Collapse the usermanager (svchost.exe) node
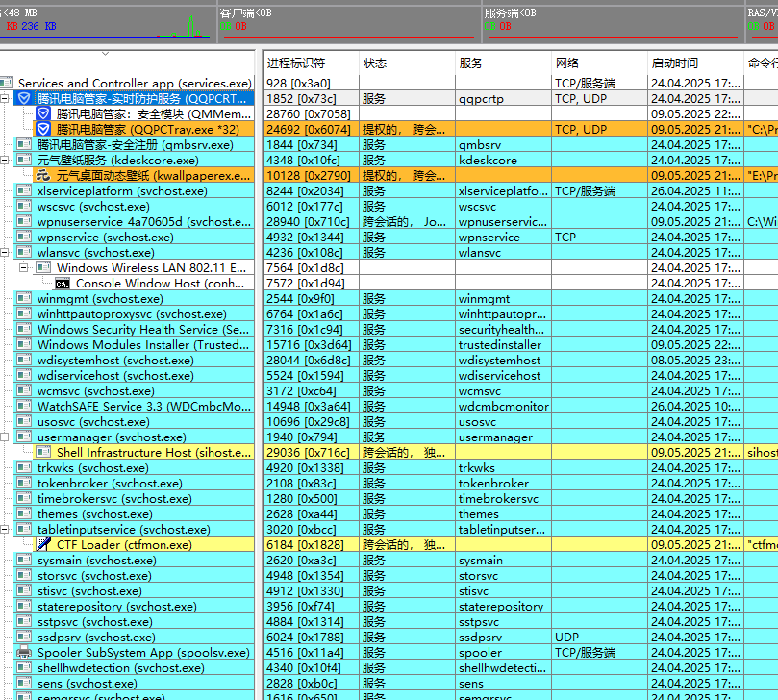The width and height of the screenshot is (778, 700). click(6, 437)
